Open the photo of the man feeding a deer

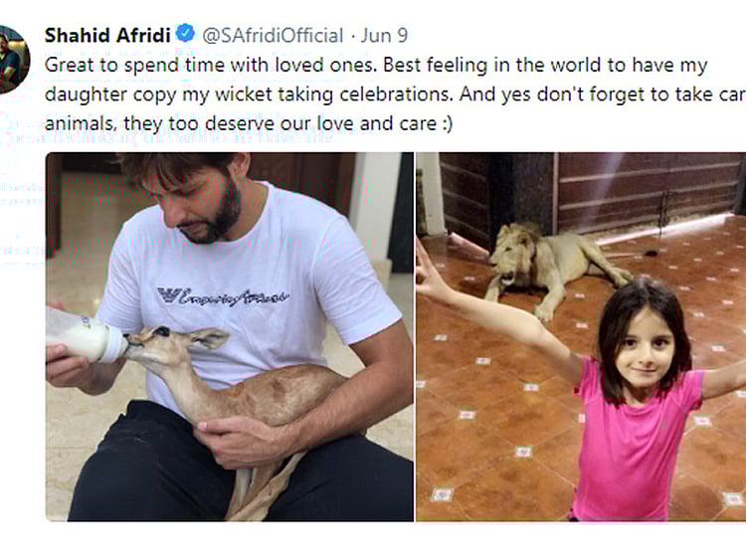(x=229, y=336)
